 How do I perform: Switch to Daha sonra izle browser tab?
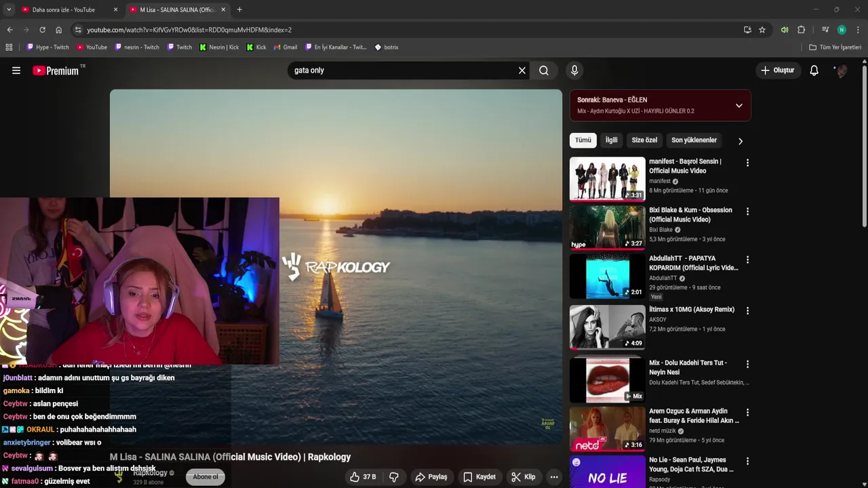tap(63, 9)
